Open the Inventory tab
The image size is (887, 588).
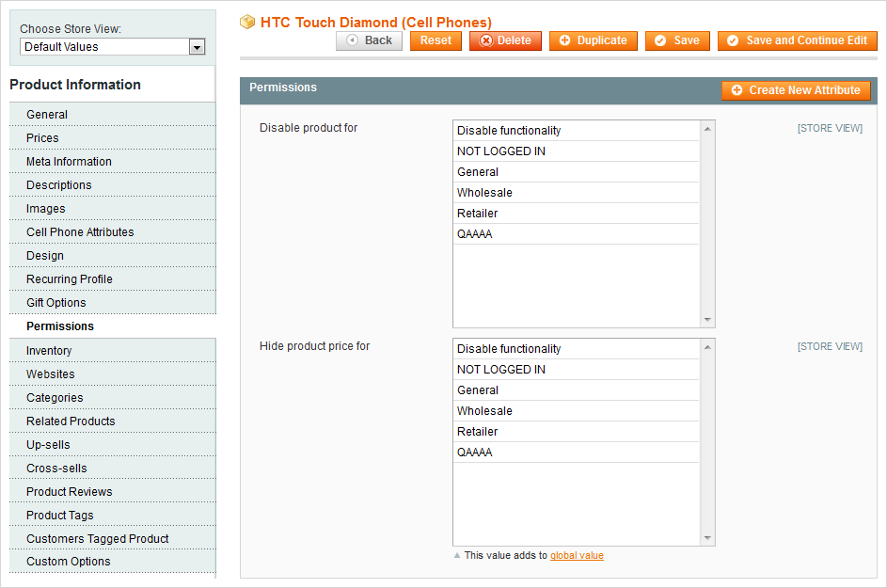coord(113,351)
